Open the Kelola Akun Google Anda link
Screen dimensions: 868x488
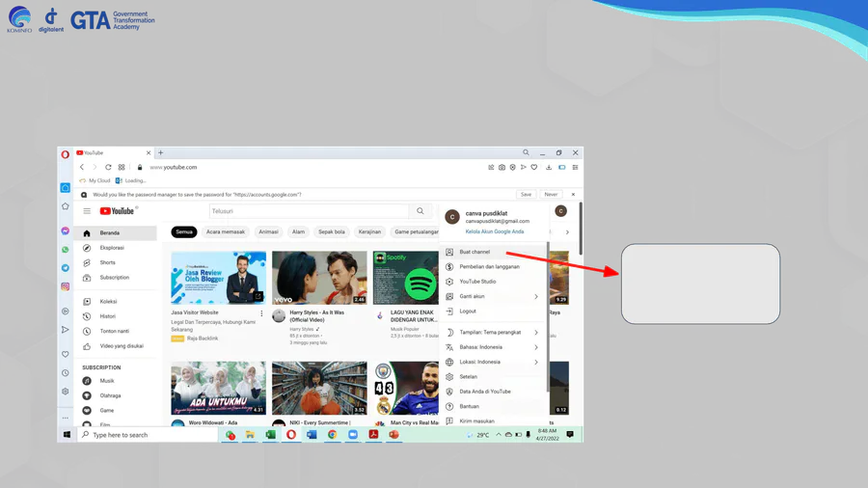point(495,231)
